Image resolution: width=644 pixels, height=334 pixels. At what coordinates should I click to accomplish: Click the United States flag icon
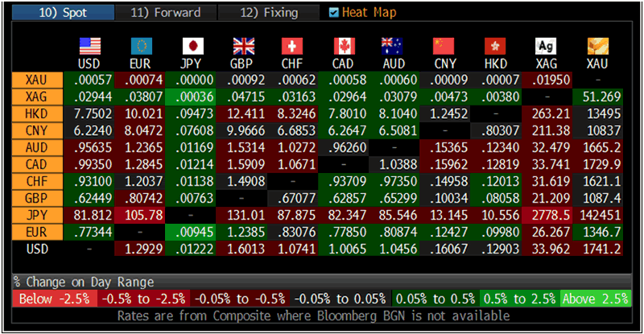[89, 45]
